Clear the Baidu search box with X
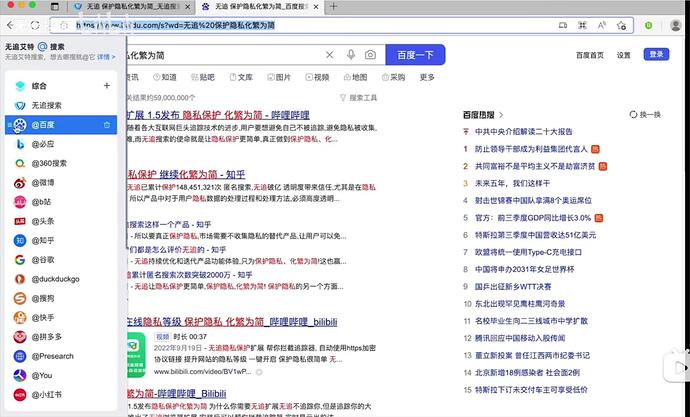Viewport: 690px width, 417px height. pyautogui.click(x=330, y=55)
